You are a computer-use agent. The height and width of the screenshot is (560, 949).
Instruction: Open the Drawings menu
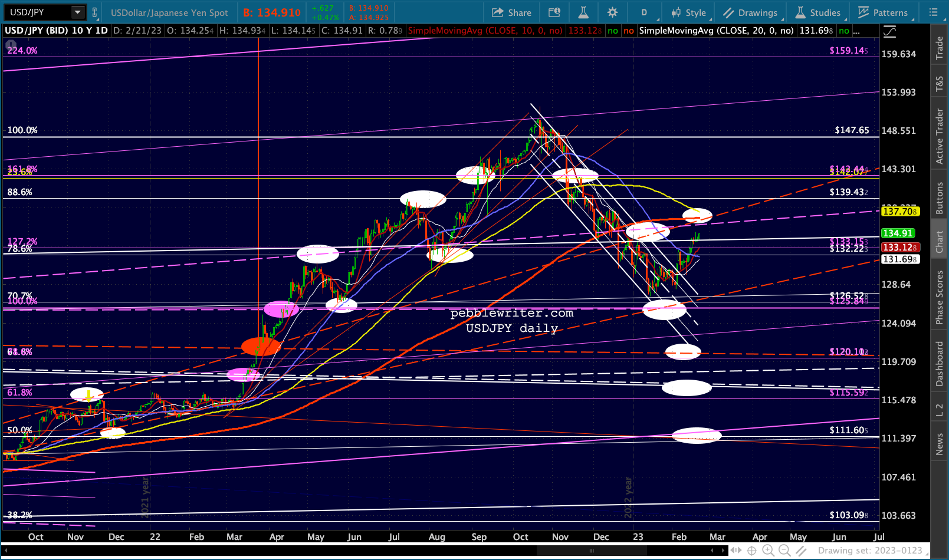(750, 12)
